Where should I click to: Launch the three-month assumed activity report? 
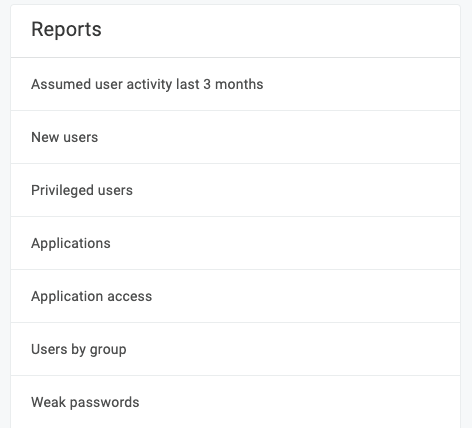[235, 84]
